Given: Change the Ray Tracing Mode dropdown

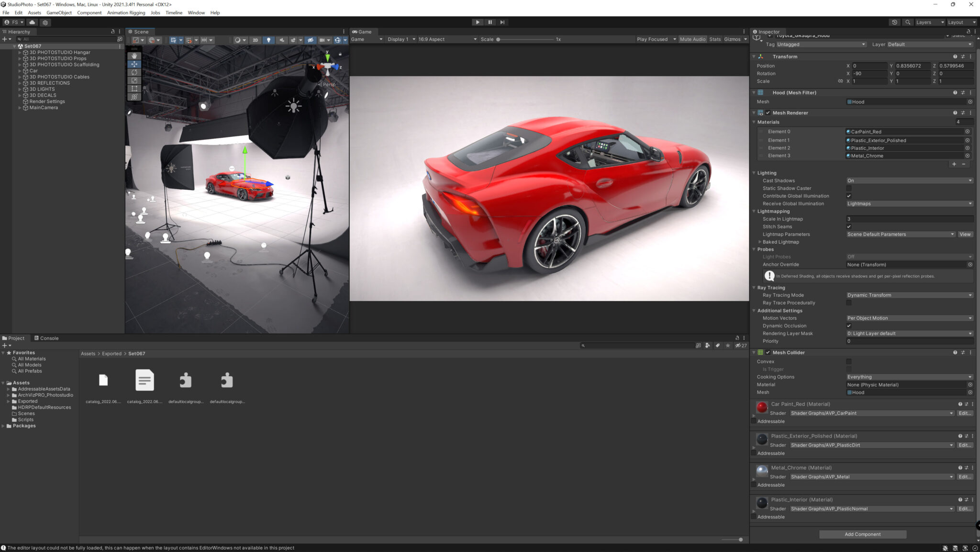Looking at the screenshot, I should coord(909,295).
